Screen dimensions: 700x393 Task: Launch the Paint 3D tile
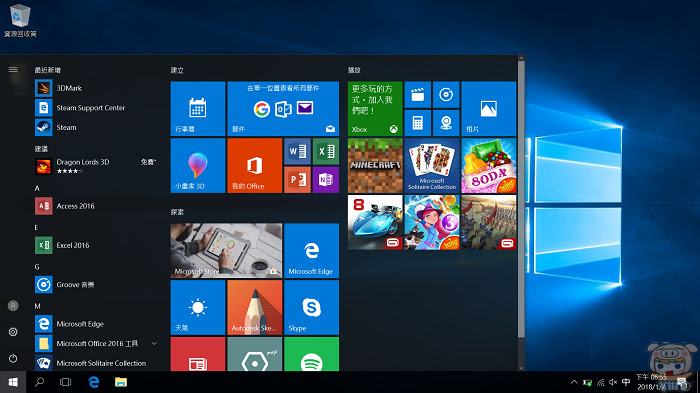[x=198, y=165]
